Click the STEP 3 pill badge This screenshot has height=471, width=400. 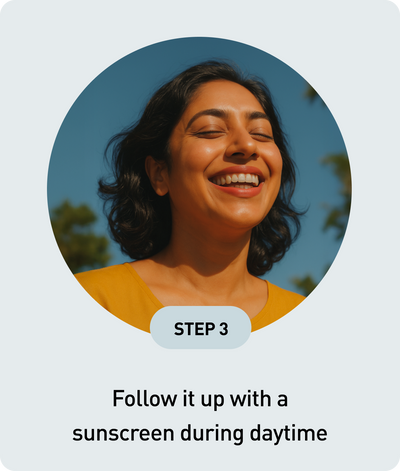(x=200, y=327)
